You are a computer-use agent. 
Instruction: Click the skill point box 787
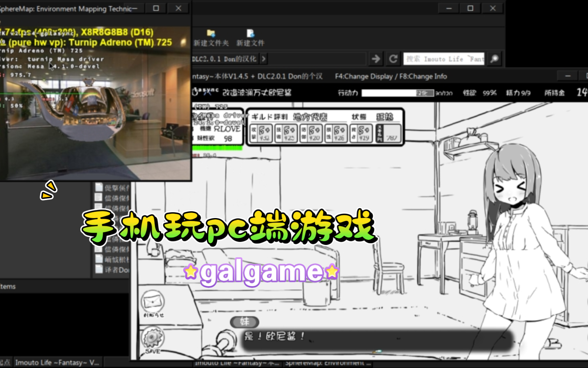click(x=388, y=133)
